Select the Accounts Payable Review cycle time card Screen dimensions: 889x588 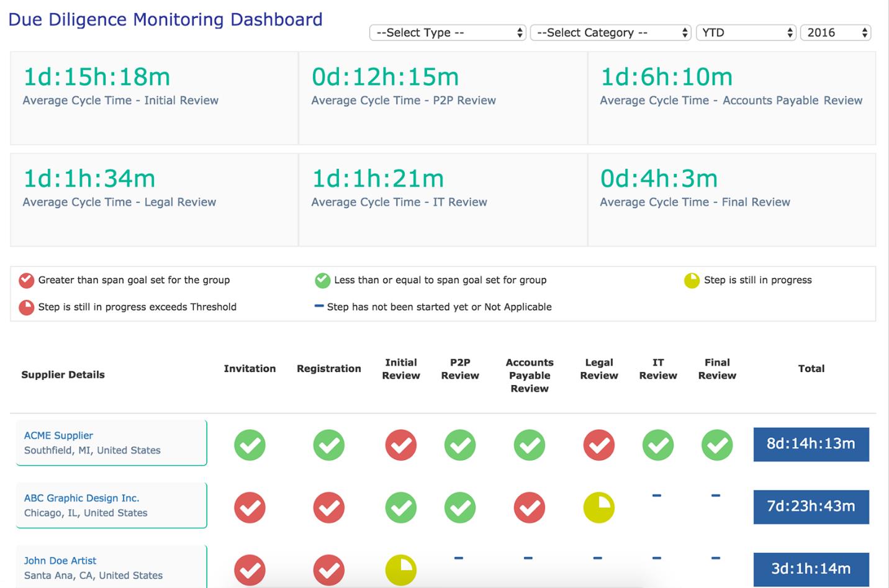pyautogui.click(x=732, y=98)
